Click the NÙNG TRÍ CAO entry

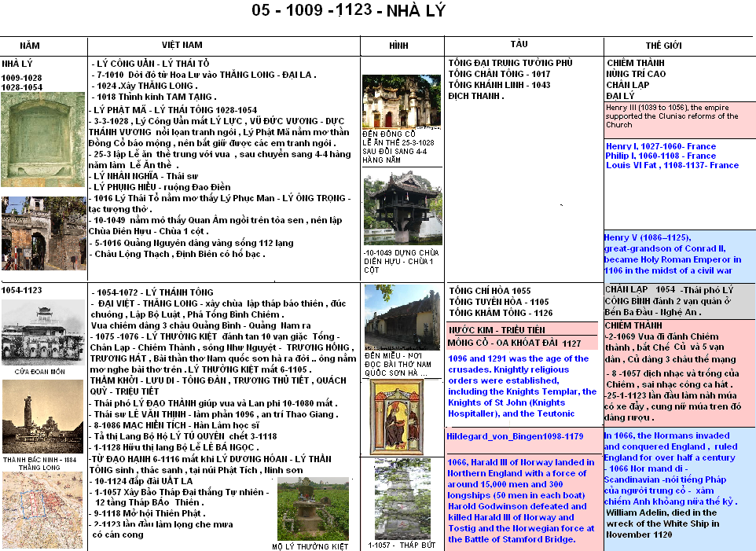(636, 74)
